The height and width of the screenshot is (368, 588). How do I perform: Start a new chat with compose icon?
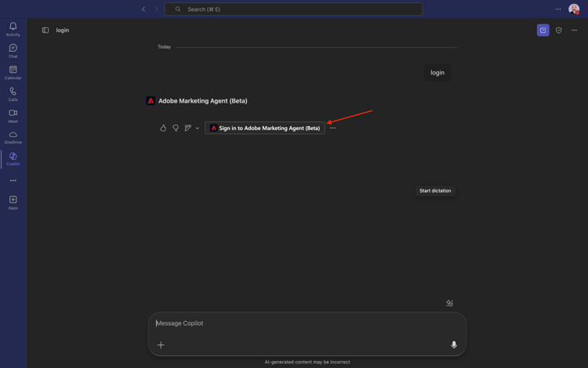tap(543, 30)
